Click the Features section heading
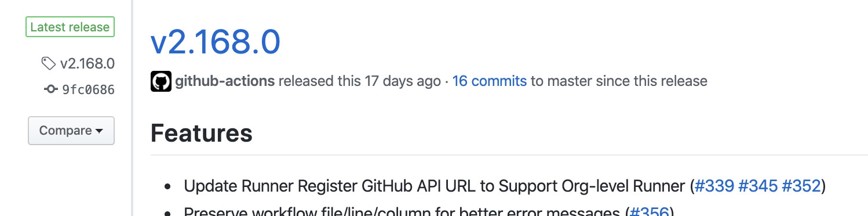This screenshot has height=216, width=868. pyautogui.click(x=202, y=134)
